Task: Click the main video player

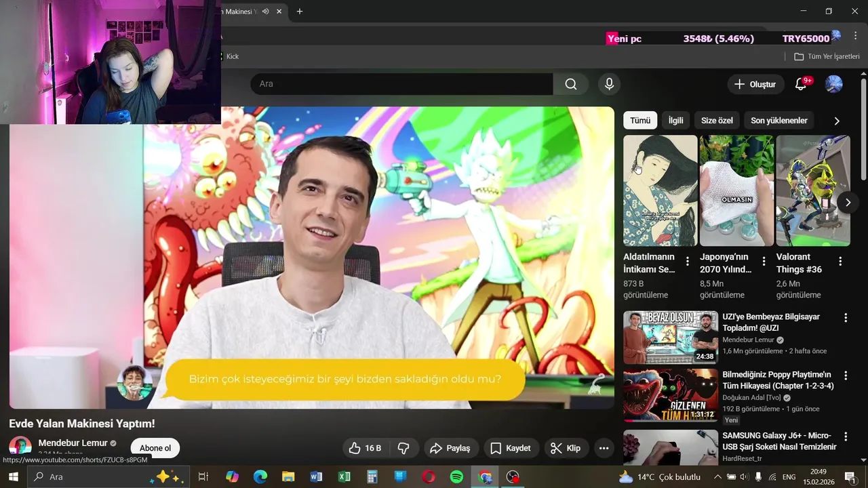Action: pyautogui.click(x=312, y=258)
